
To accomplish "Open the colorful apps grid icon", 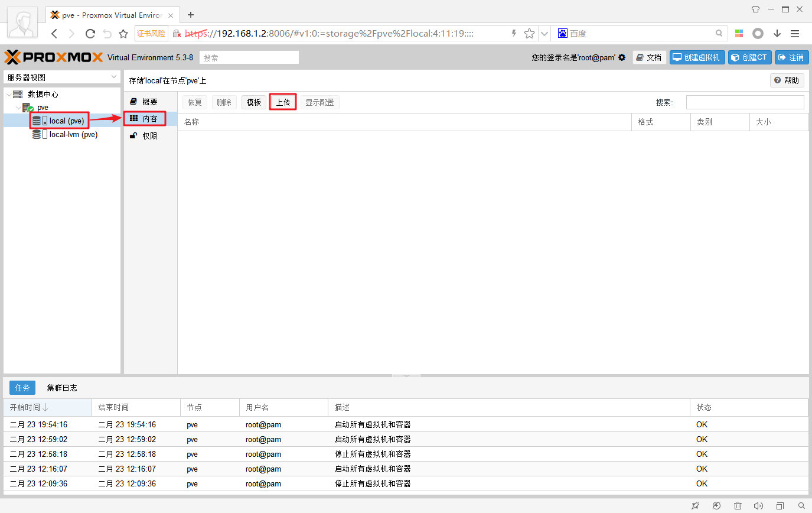I will click(739, 34).
